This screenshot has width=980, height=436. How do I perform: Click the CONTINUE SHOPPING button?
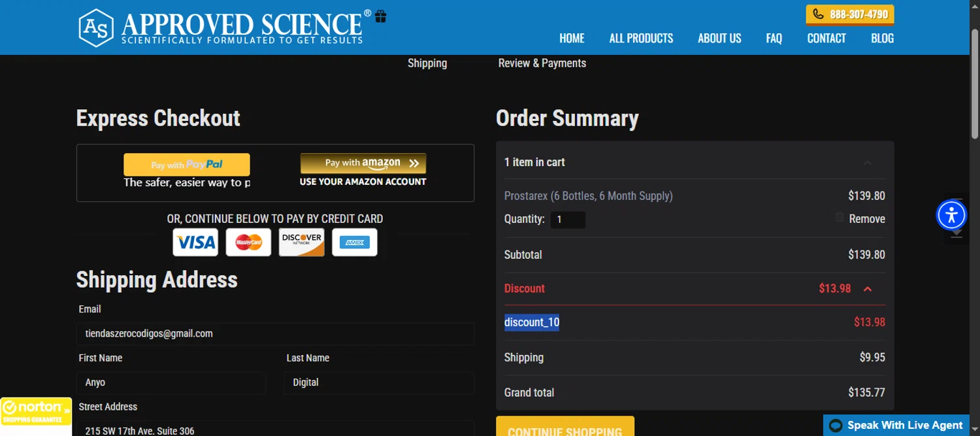[x=565, y=426]
